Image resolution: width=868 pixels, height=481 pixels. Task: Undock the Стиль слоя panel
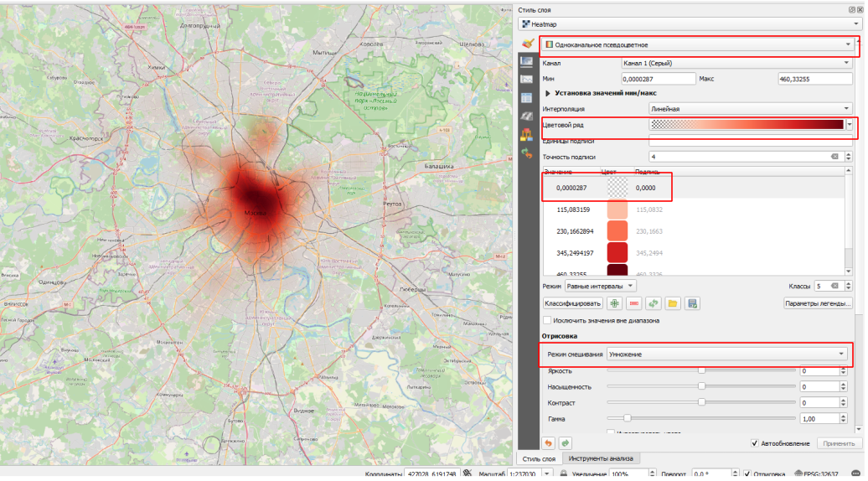point(852,10)
